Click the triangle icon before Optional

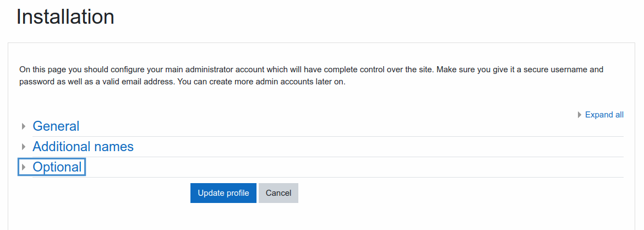24,168
